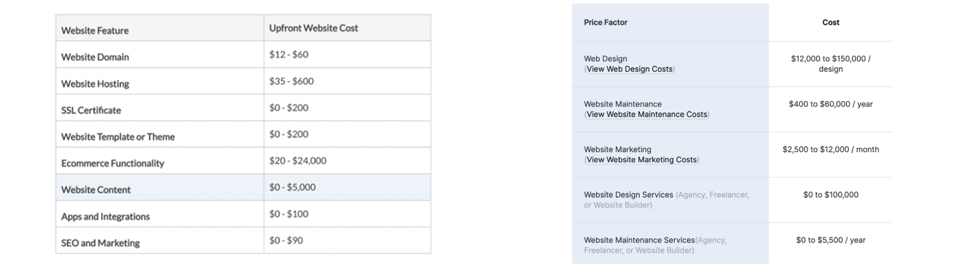Click the SEO and Marketing row label
Image resolution: width=980 pixels, height=271 pixels.
coord(101,243)
